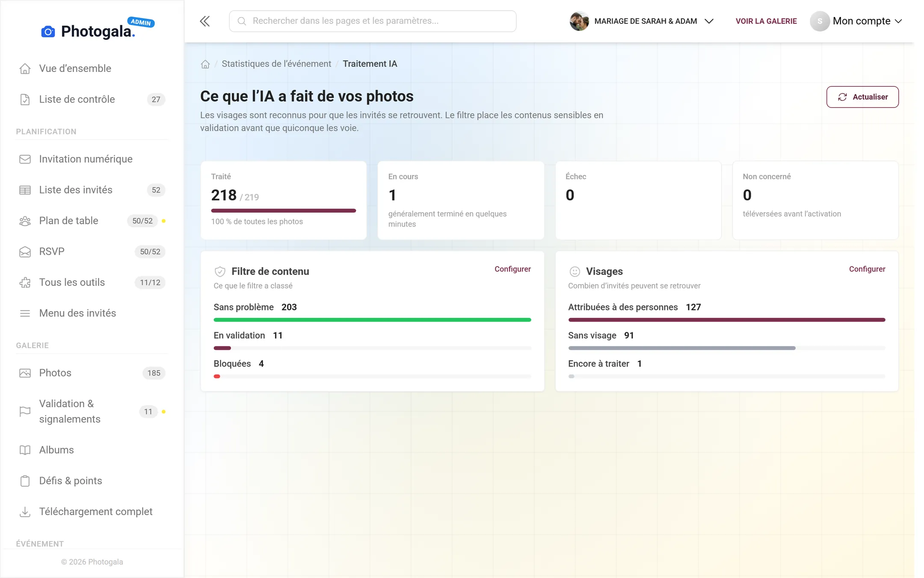
Task: Click the Invitation numérique envelope icon
Action: pyautogui.click(x=25, y=159)
